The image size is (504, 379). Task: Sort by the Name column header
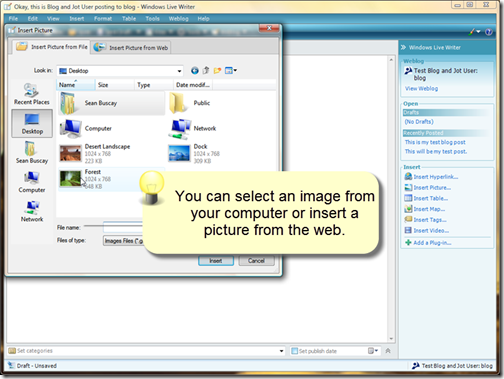click(76, 85)
